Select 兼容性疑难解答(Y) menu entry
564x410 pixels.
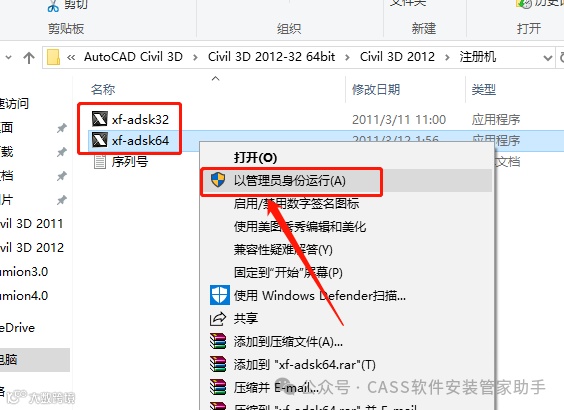pyautogui.click(x=283, y=249)
